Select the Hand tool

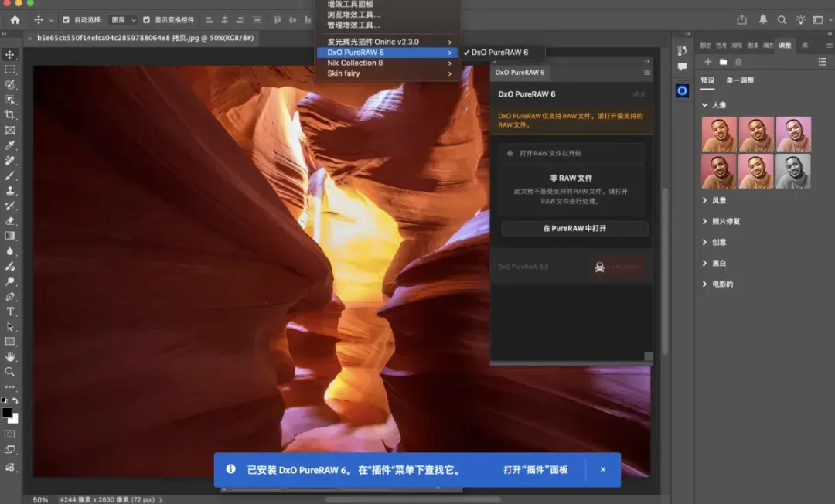click(9, 356)
